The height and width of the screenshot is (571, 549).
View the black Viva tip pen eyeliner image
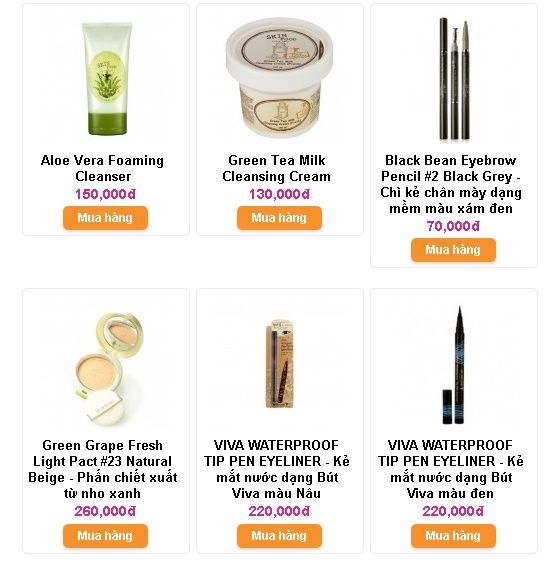pos(454,365)
